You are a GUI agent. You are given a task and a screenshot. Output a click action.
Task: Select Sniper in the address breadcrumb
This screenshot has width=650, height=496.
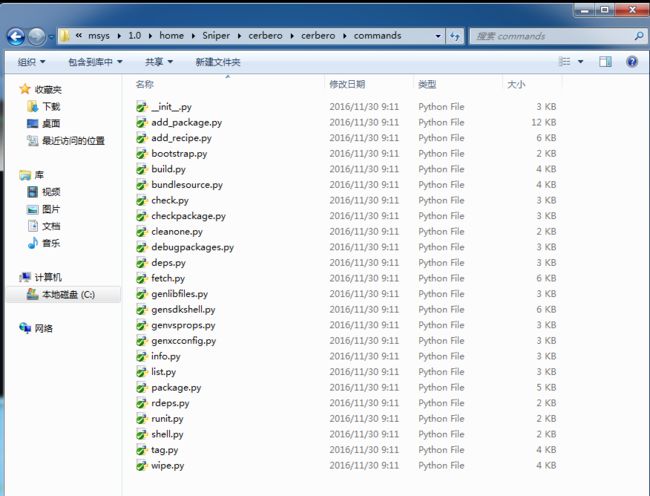[x=216, y=36]
